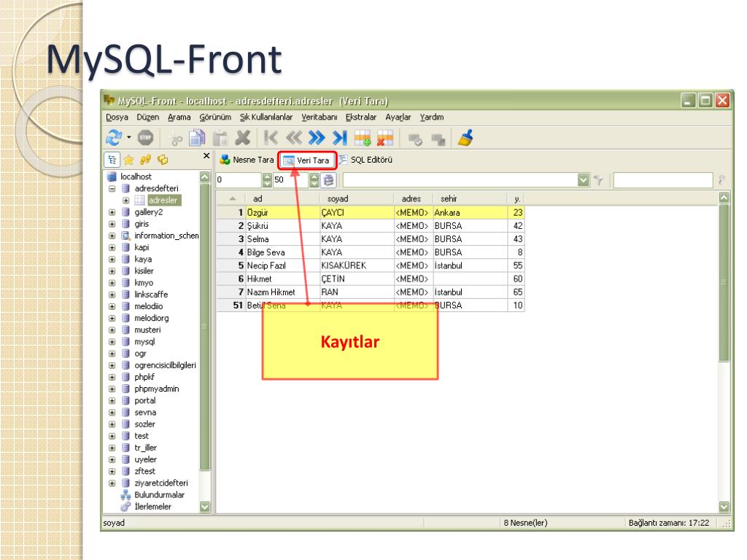The width and height of the screenshot is (747, 560).
Task: Go to next records double-arrow icon
Action: point(317,138)
